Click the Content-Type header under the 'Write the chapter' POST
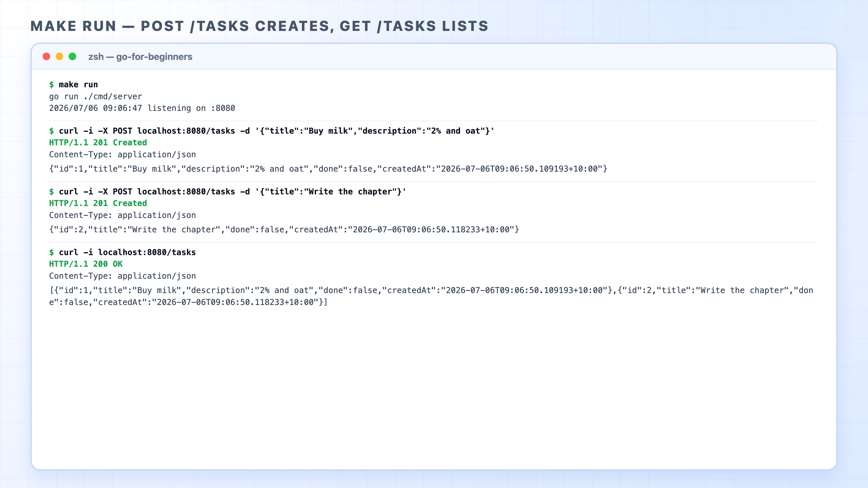The height and width of the screenshot is (488, 868). 123,215
